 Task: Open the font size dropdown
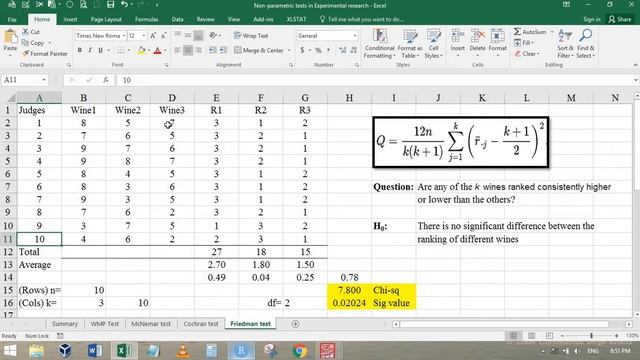pos(144,36)
